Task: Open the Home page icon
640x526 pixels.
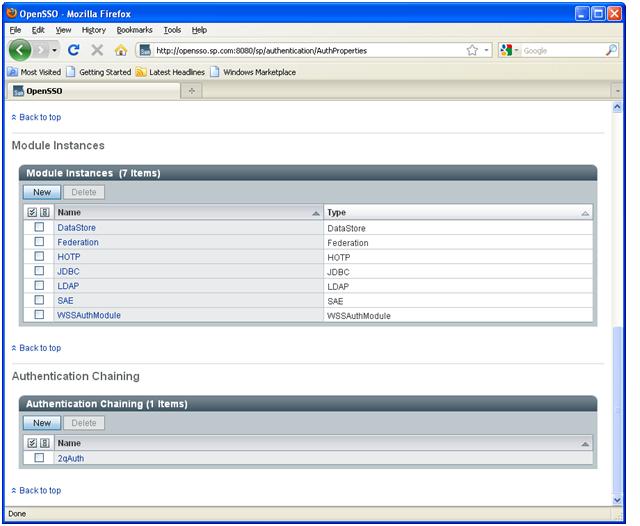Action: coord(121,50)
